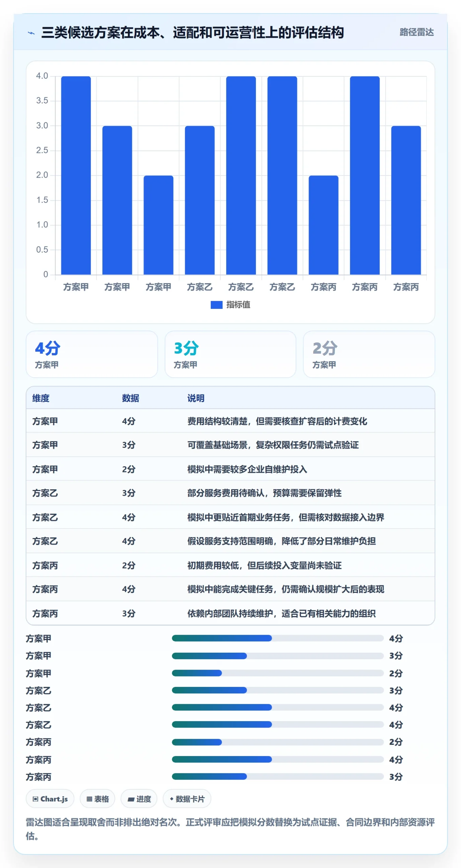Select the row 可覆盖基础场景，复杂权限任务仍需试点验证
461x868 pixels.
pyautogui.click(x=230, y=445)
